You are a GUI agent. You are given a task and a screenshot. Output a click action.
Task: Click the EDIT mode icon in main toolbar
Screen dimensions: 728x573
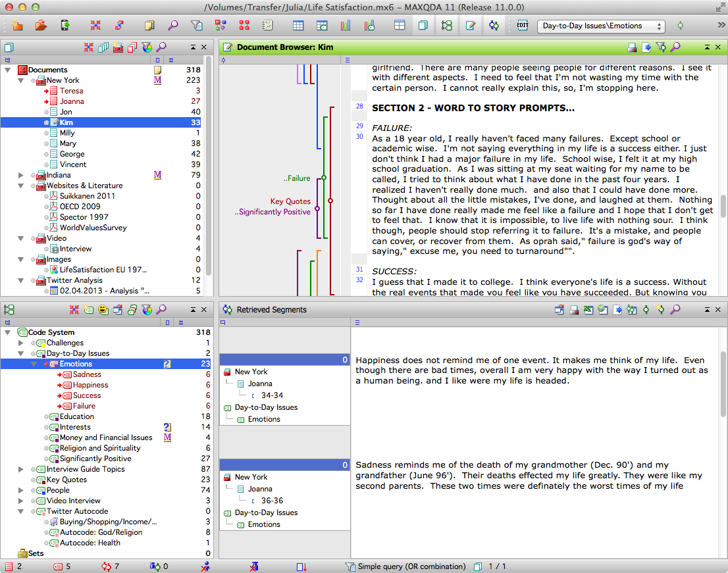click(523, 26)
